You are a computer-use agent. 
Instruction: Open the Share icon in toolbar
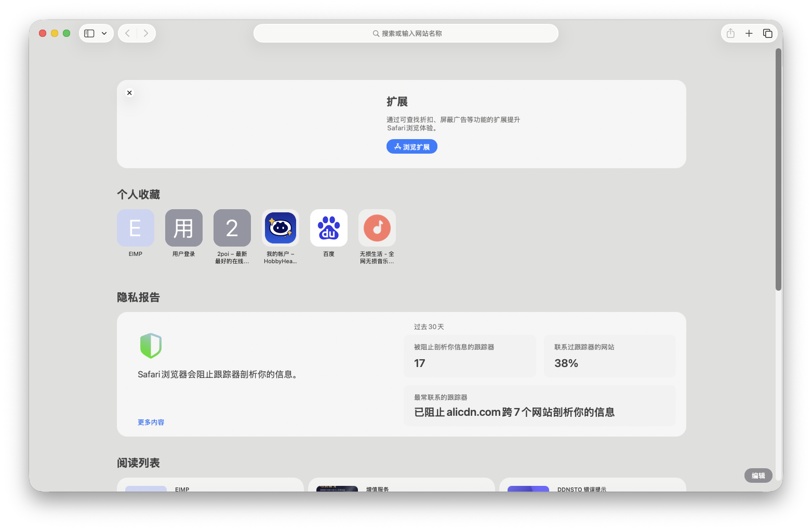coord(730,33)
